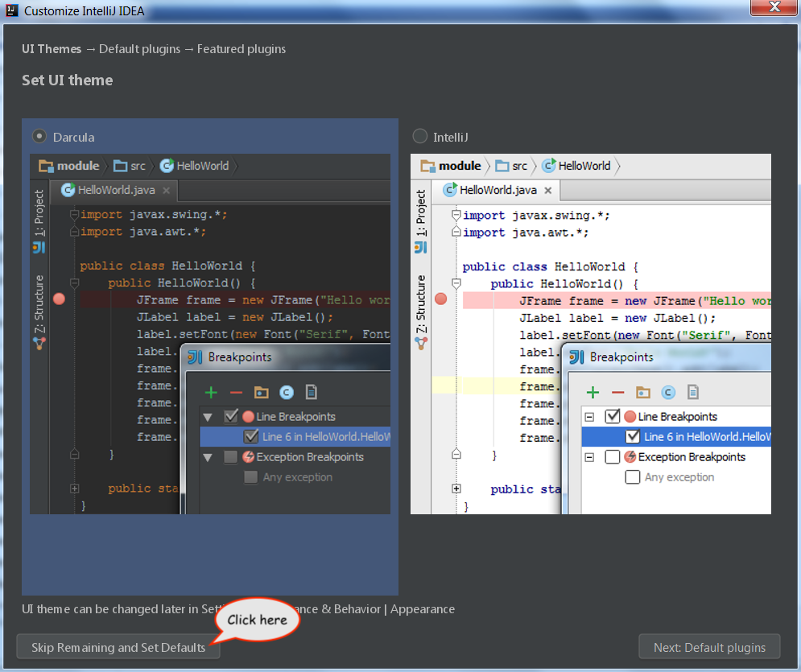
Task: Click Skip Remaining and Set Defaults button
Action: point(118,647)
